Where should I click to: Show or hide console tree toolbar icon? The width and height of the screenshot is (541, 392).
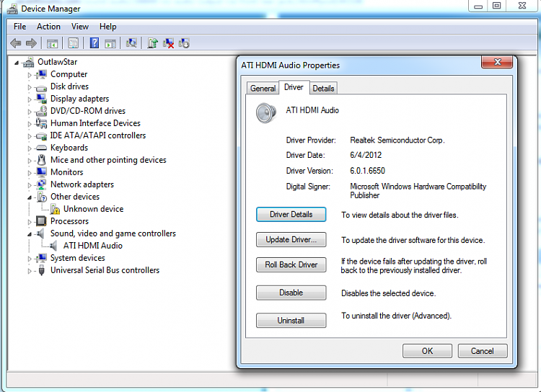coord(52,43)
